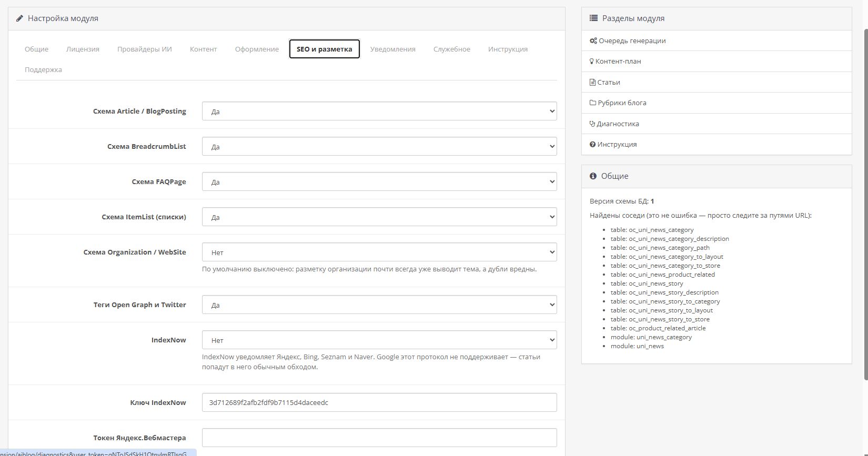Switch to the Провайдеры ИИ tab
This screenshot has width=868, height=456.
pyautogui.click(x=145, y=49)
